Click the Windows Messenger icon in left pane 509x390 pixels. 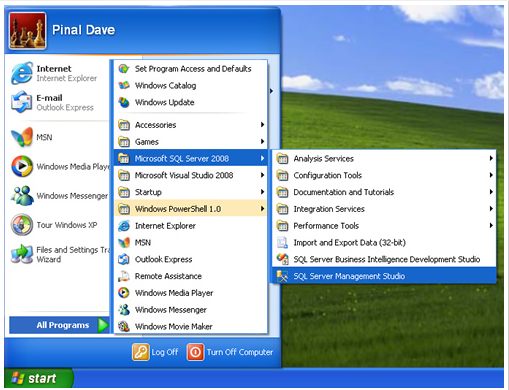pos(22,195)
